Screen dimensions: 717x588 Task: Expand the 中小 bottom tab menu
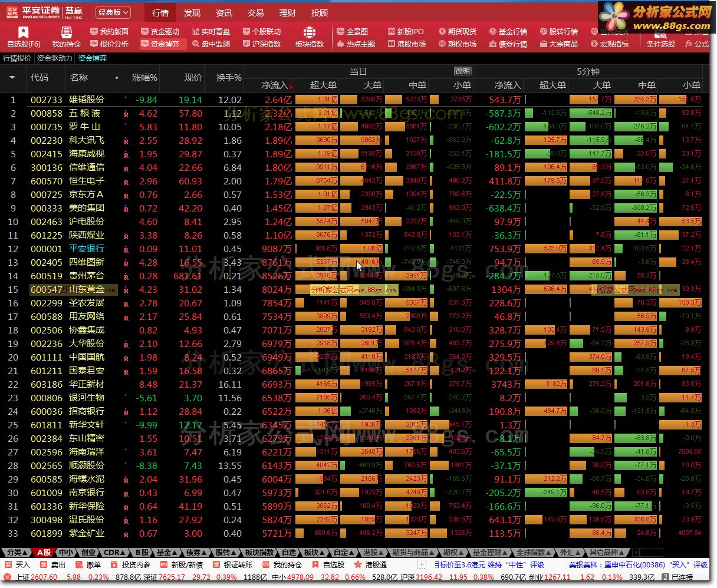pos(66,553)
